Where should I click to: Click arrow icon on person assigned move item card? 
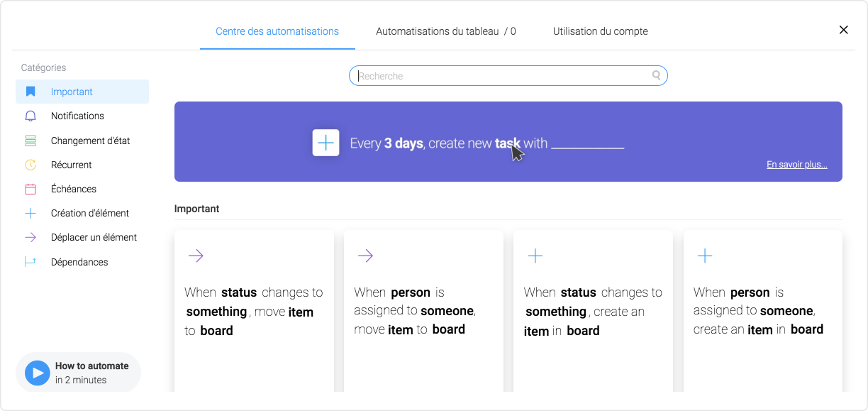pos(365,256)
